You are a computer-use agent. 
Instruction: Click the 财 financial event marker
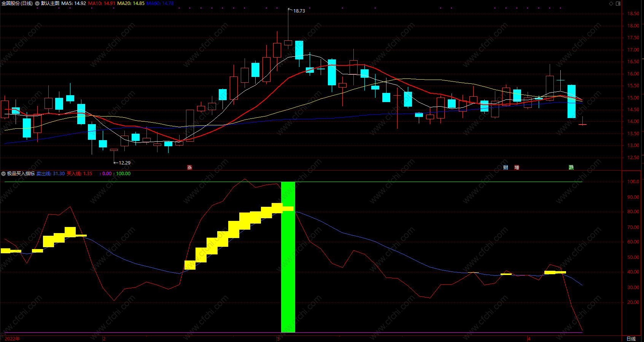tap(506, 168)
